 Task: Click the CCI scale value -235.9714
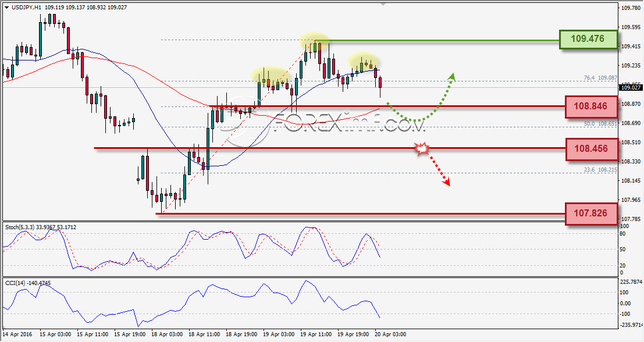tap(632, 325)
